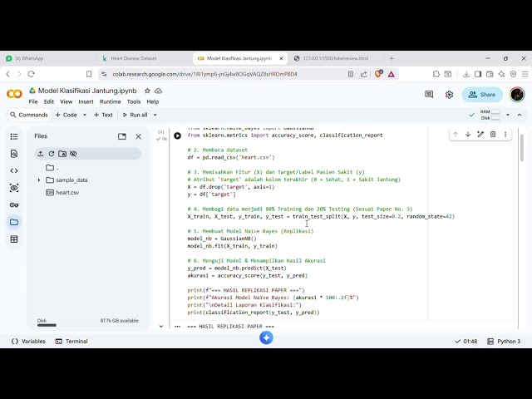Open the RAM Disk resources dropdown
The image size is (532, 399).
tap(508, 115)
